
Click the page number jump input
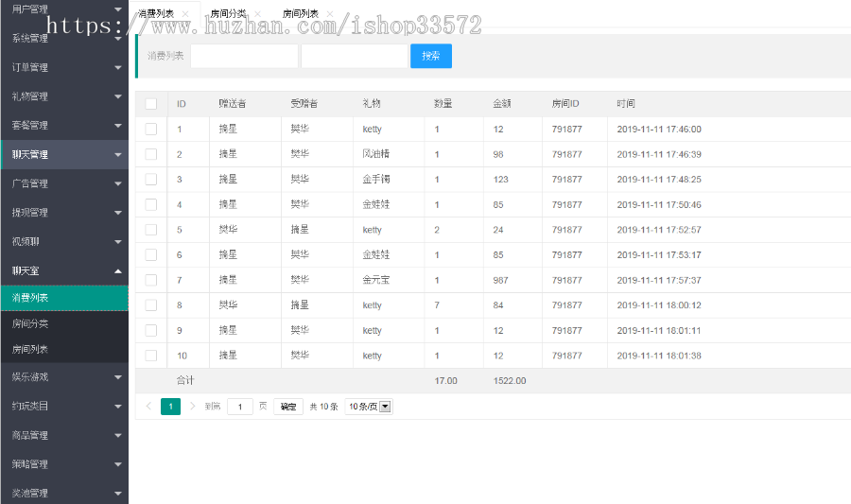pyautogui.click(x=240, y=407)
